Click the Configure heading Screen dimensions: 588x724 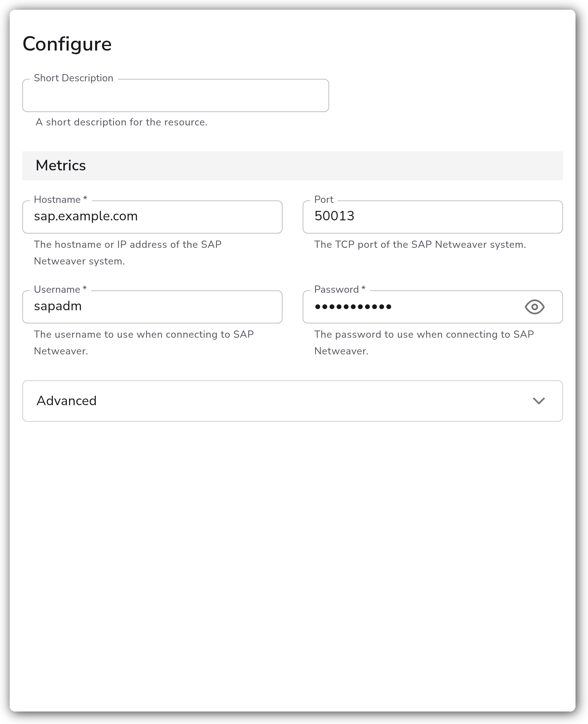point(67,44)
